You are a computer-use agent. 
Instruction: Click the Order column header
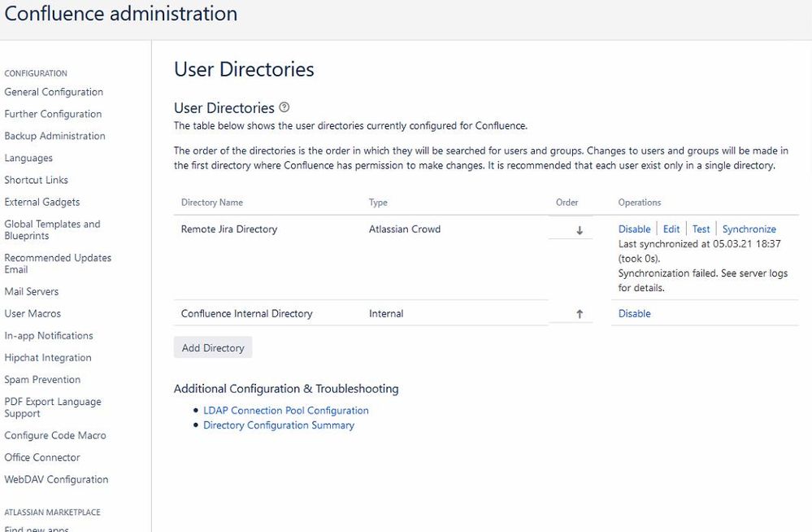click(x=567, y=203)
